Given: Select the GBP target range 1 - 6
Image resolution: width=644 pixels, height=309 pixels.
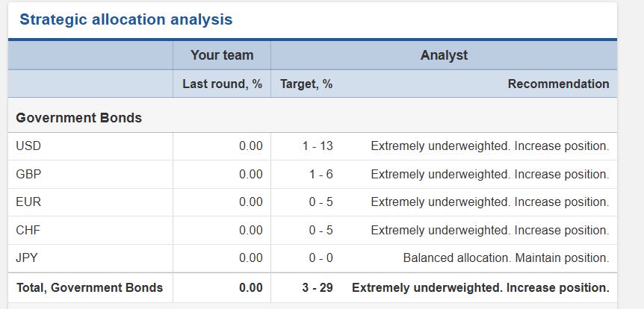Looking at the screenshot, I should click(321, 175).
